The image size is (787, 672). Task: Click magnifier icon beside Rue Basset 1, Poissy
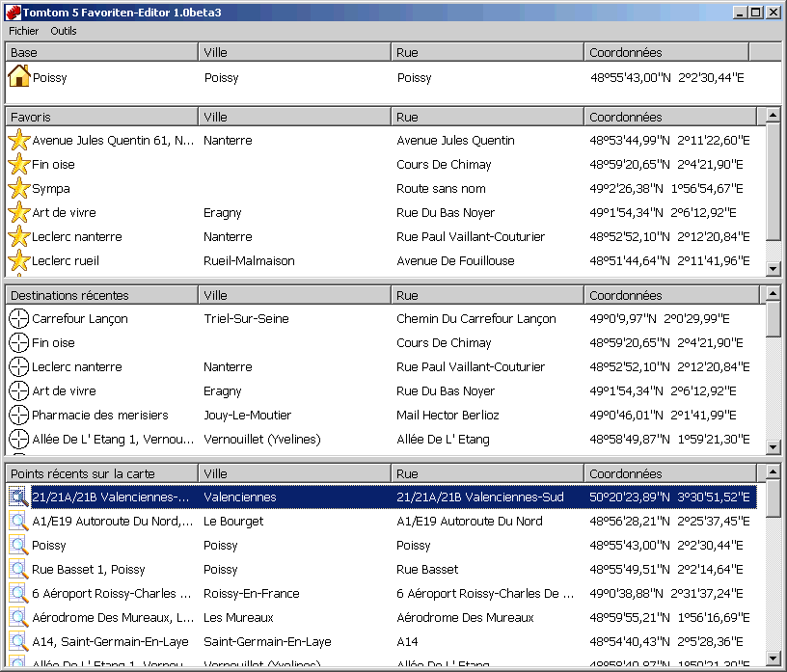point(19,570)
